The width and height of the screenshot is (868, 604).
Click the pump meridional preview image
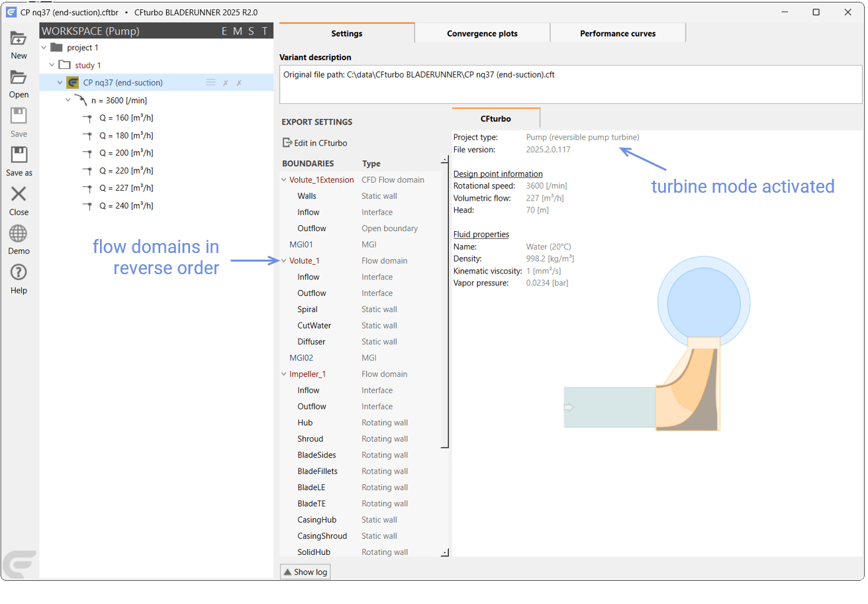[657, 343]
